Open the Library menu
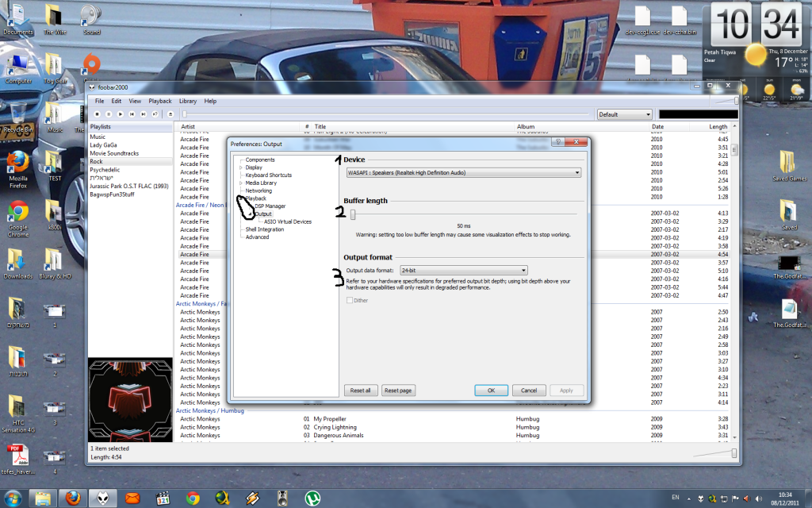The image size is (812, 508). point(188,101)
